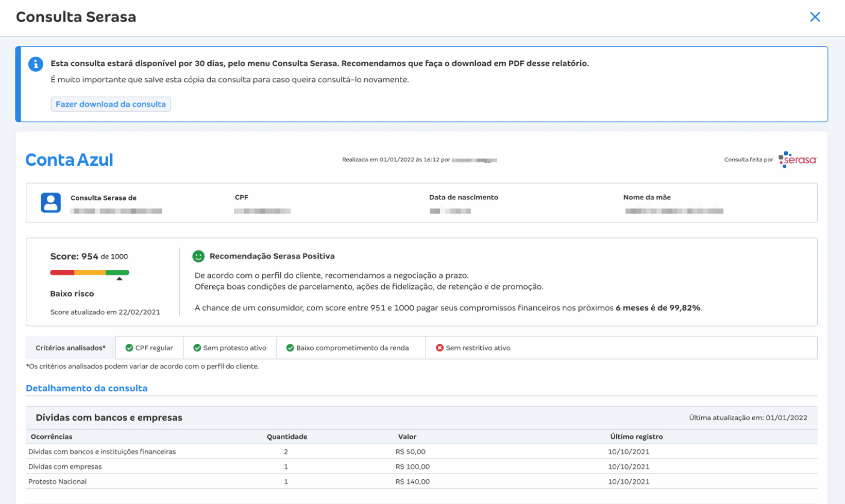
Task: Click the Conta Azul logo
Action: point(70,160)
